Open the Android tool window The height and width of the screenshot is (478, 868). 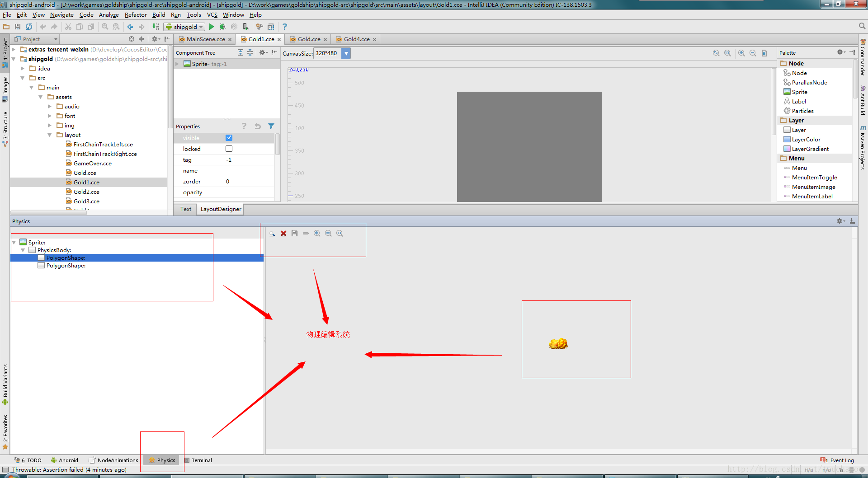click(65, 460)
